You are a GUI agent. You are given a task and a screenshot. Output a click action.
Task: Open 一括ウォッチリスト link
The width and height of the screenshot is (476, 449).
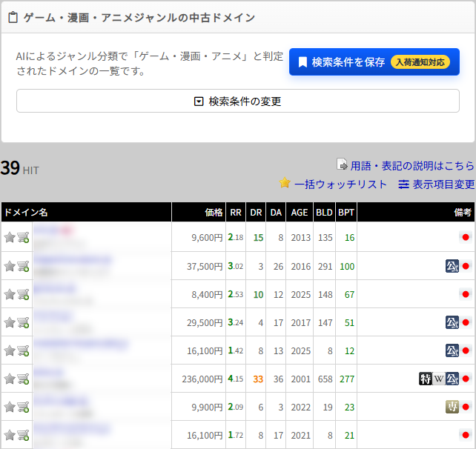[340, 184]
